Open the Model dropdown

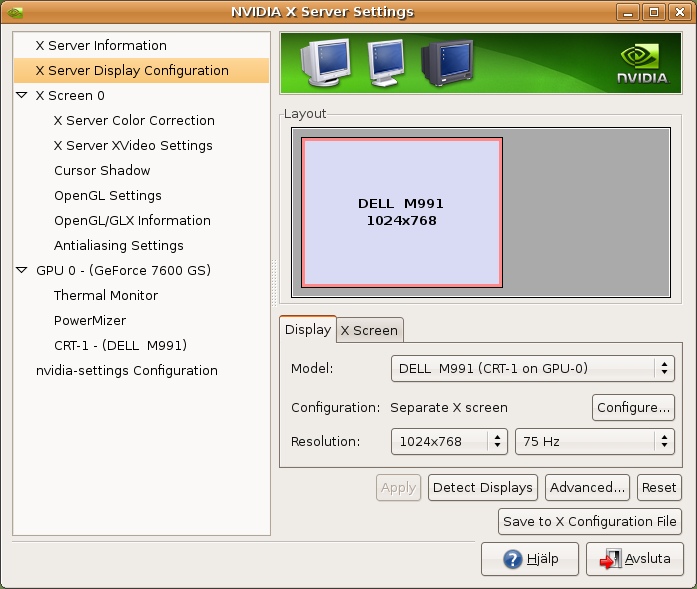click(533, 369)
